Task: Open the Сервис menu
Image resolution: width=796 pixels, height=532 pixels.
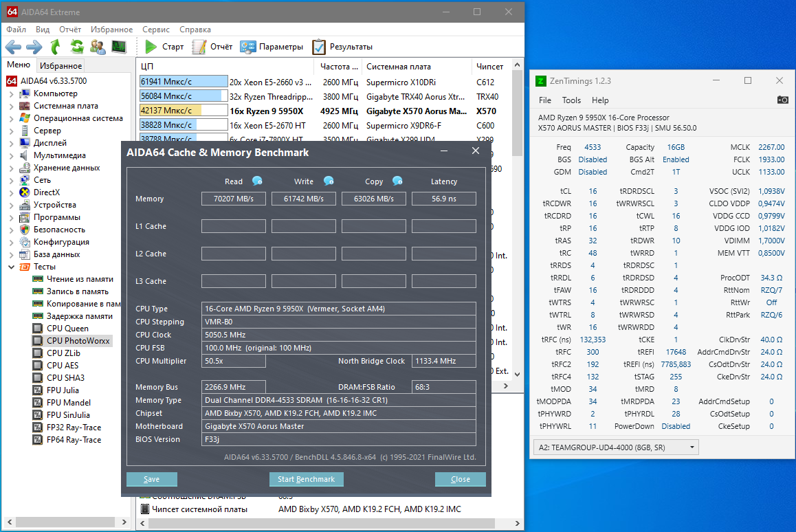Action: [156, 30]
